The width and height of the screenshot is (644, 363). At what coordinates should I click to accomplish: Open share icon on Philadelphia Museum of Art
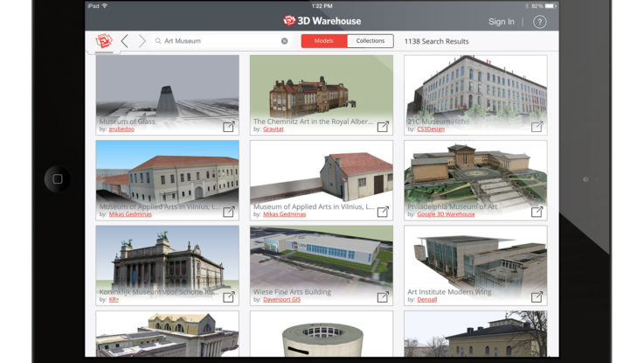(x=537, y=212)
